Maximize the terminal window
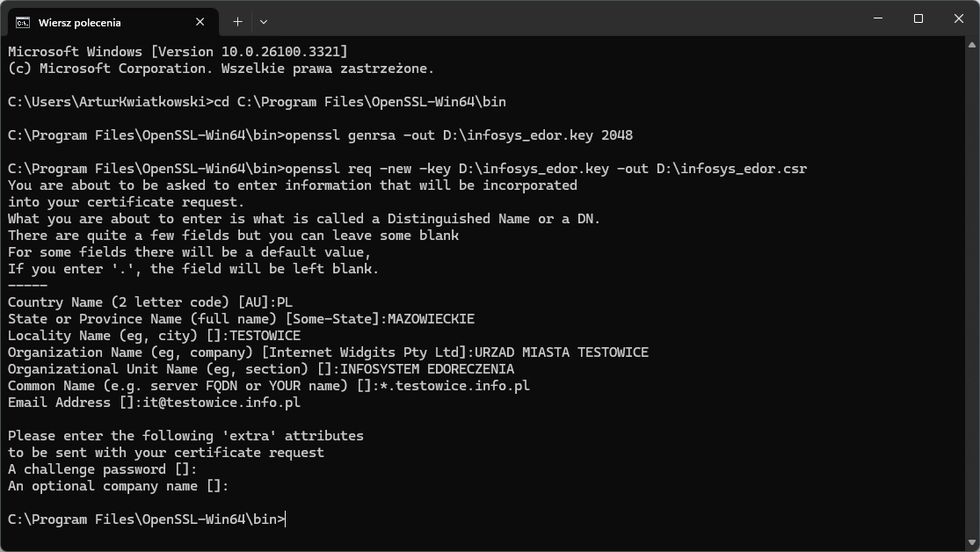 [x=918, y=18]
